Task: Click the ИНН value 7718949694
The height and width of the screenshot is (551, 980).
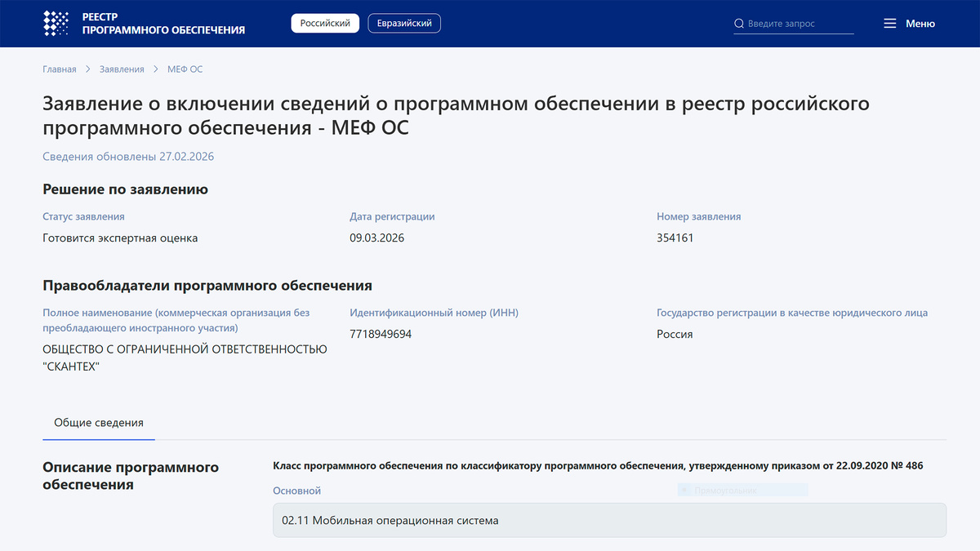Action: click(381, 334)
